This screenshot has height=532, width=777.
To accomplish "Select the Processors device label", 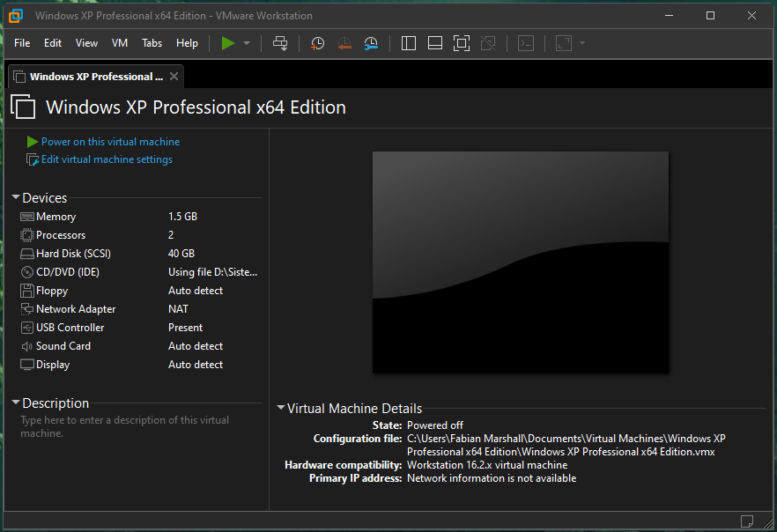I will click(61, 235).
